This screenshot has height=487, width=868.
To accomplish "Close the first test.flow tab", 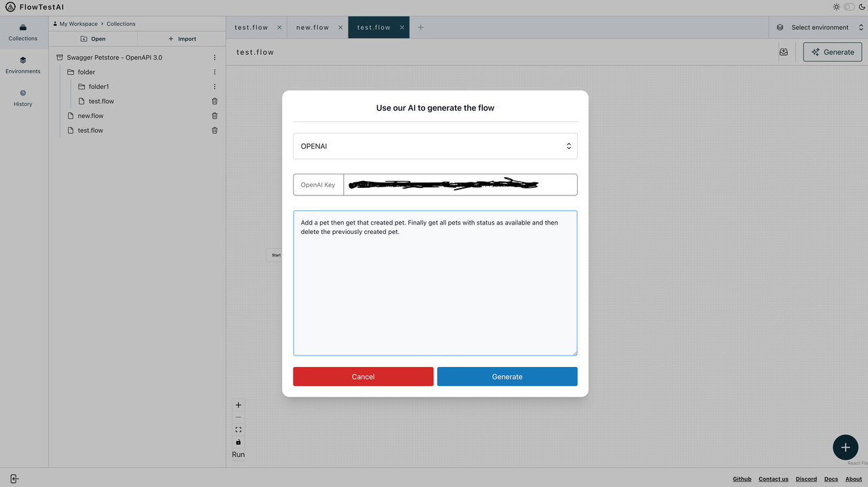I will [279, 28].
